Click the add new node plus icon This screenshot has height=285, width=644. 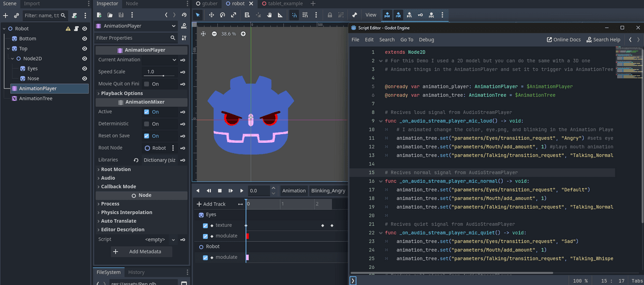(6, 16)
